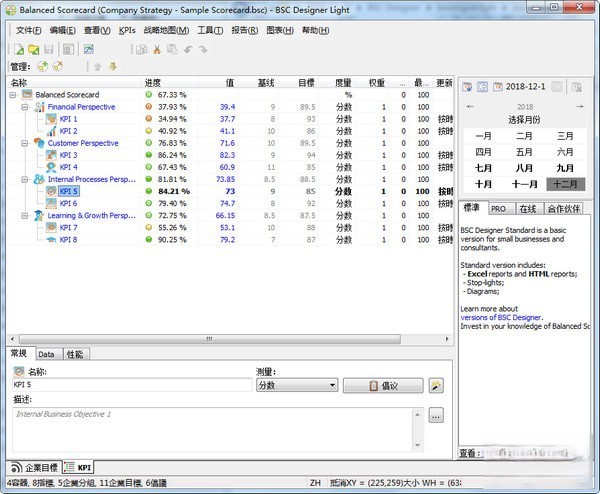Collapse the Balanced Scorecard root node
600x494 pixels.
click(12, 95)
